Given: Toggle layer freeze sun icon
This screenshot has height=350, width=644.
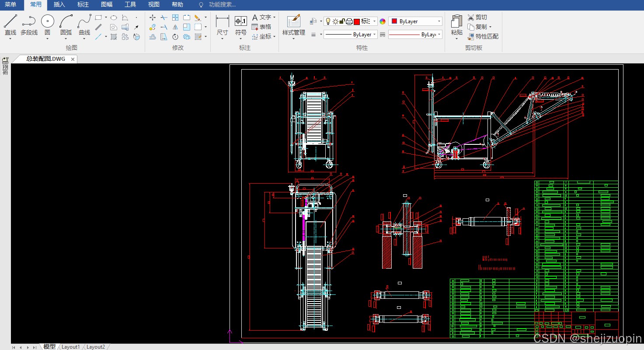Looking at the screenshot, I should [x=335, y=21].
